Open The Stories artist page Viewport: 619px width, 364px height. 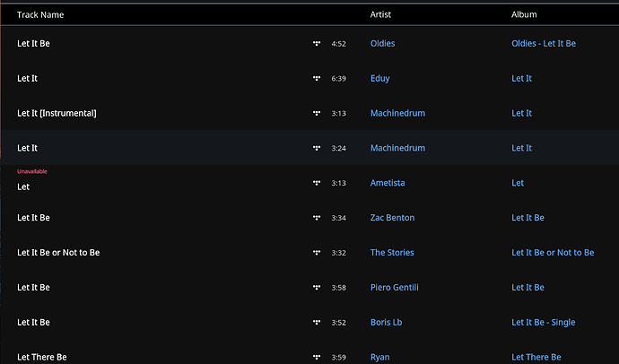click(392, 253)
